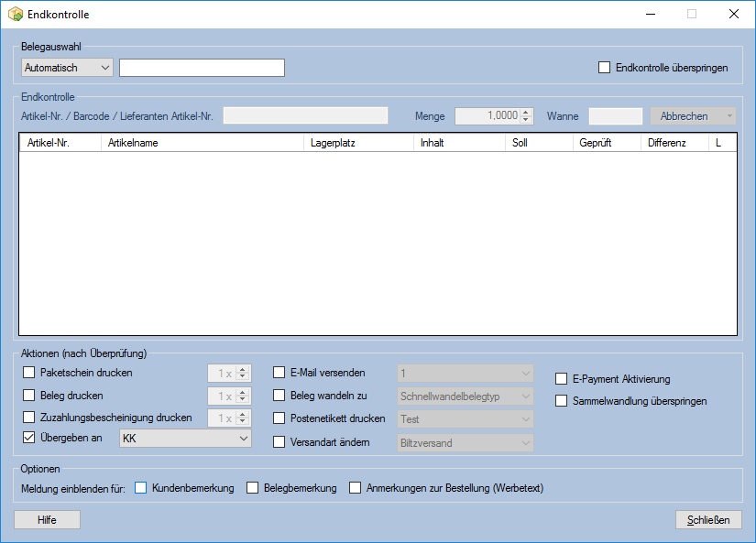This screenshot has width=756, height=543.
Task: Enable Endkontrolle überspringen checkbox
Action: coord(604,67)
